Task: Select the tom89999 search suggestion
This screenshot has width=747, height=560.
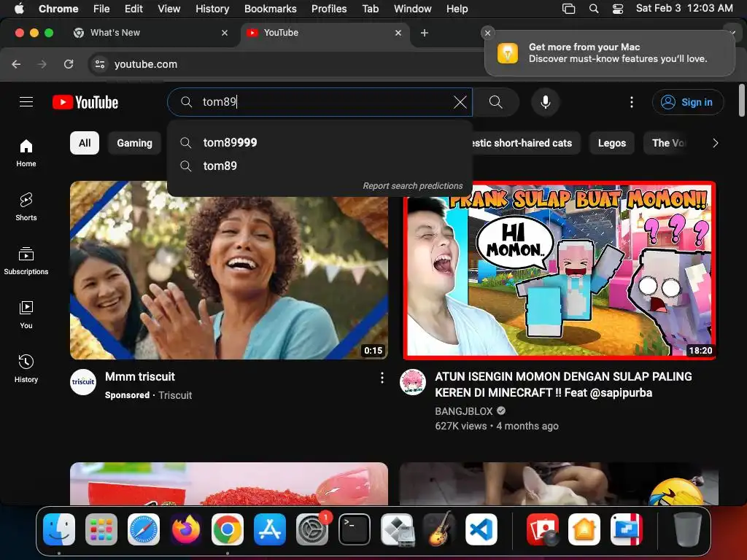Action: (x=320, y=142)
